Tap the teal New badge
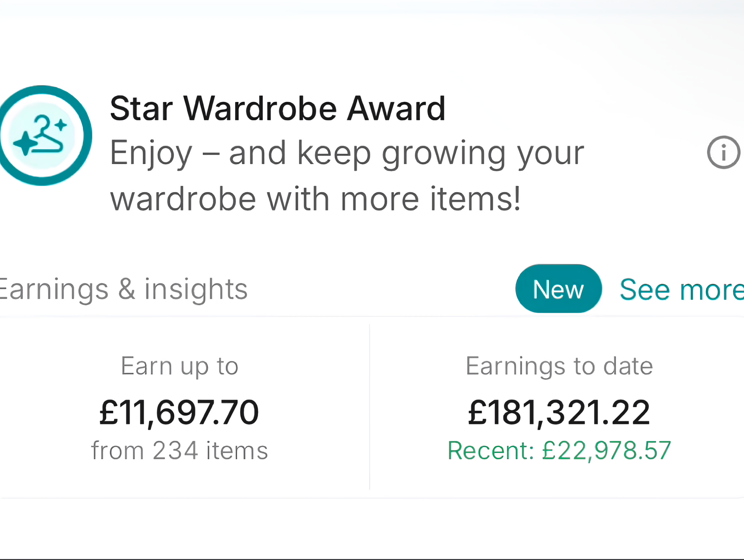744x560 pixels. tap(558, 289)
